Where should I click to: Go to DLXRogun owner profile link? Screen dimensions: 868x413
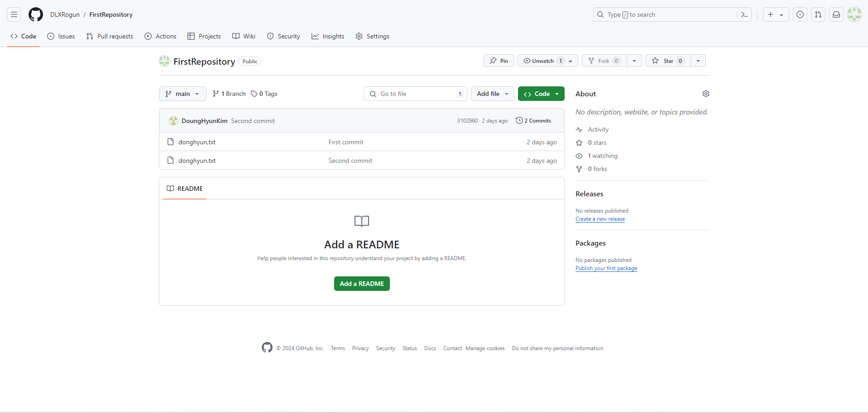(65, 14)
